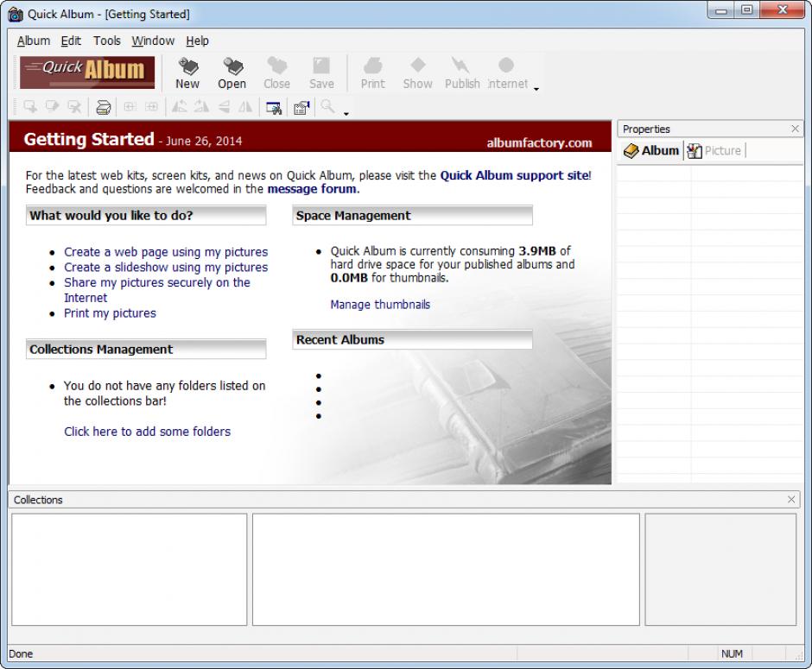Click the scanner acquire icon
812x669 pixels.
pyautogui.click(x=103, y=107)
